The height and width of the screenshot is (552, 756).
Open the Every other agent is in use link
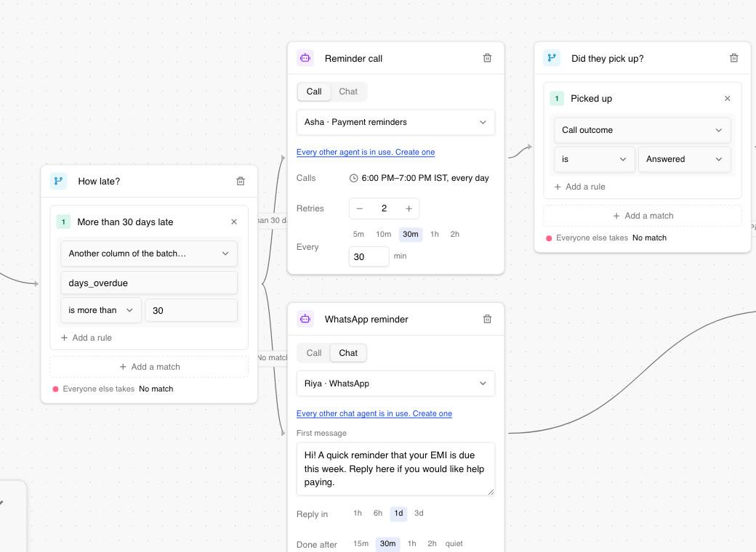click(x=366, y=153)
